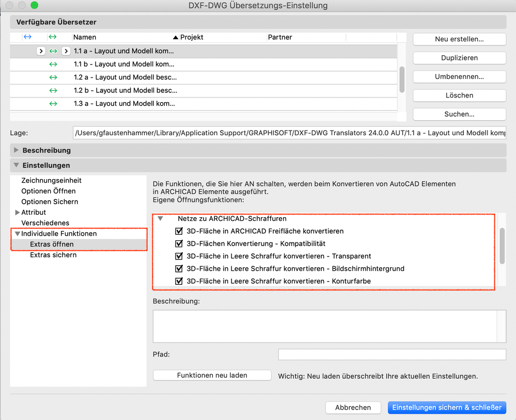The width and height of the screenshot is (516, 420).
Task: Select Extras öffnen tree item
Action: click(52, 244)
